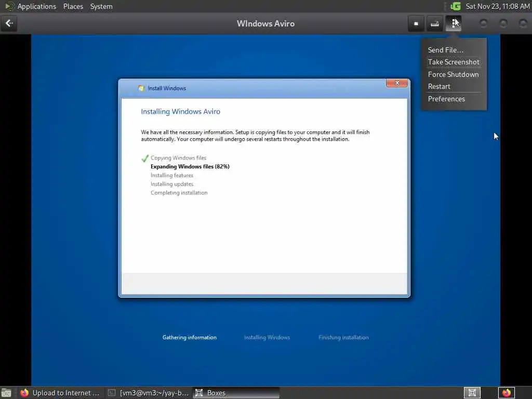Open the System menu
The image size is (532, 399).
pos(101,6)
